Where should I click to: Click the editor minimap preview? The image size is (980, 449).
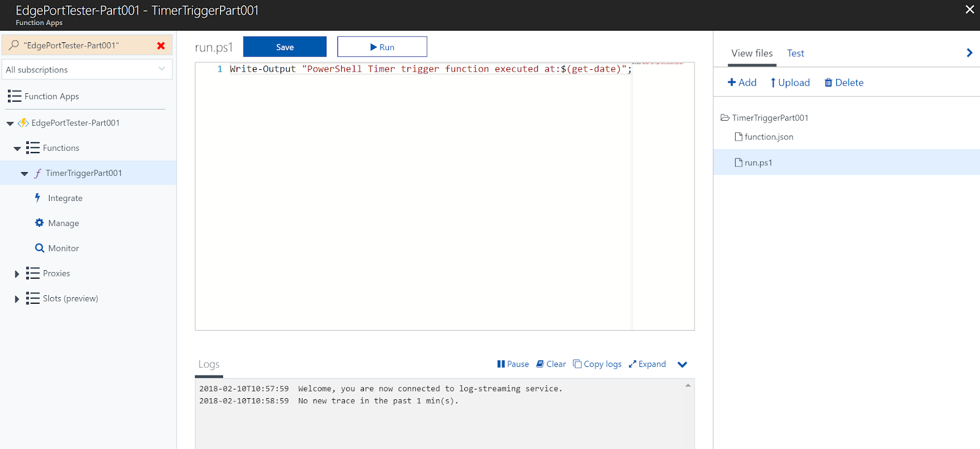point(658,63)
